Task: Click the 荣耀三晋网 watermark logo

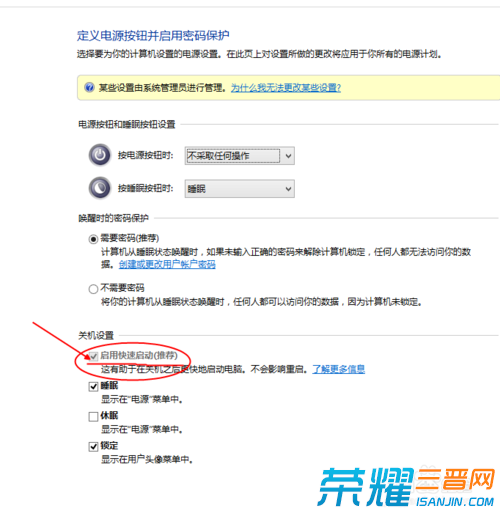Action: (x=406, y=487)
